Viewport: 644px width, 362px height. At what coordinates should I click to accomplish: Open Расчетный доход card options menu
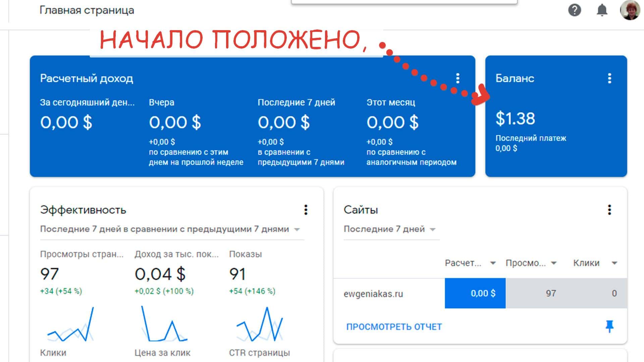pos(458,78)
